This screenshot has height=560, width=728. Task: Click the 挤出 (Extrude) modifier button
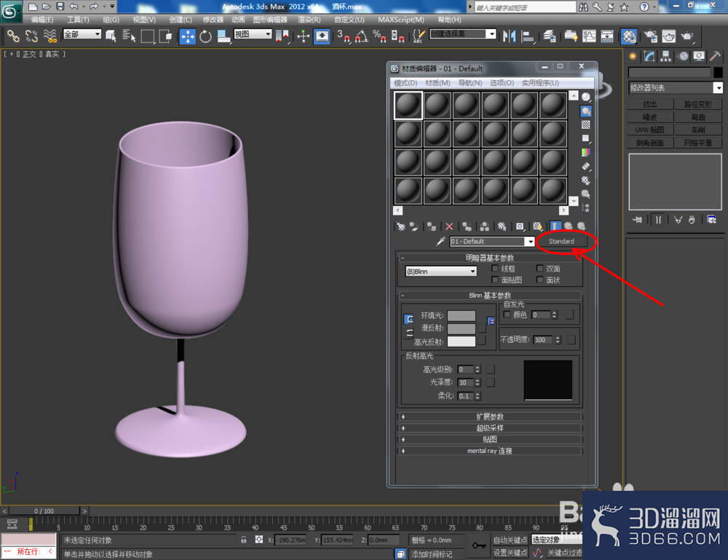coord(650,104)
